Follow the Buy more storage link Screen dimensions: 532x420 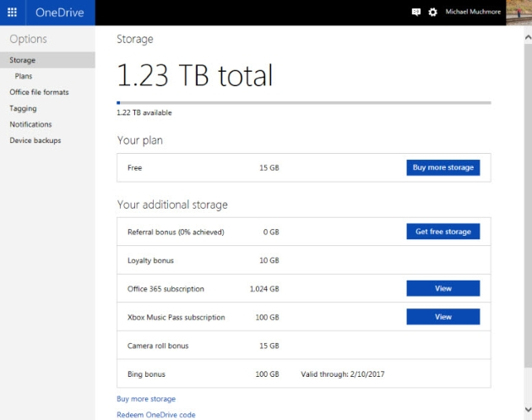pos(146,399)
